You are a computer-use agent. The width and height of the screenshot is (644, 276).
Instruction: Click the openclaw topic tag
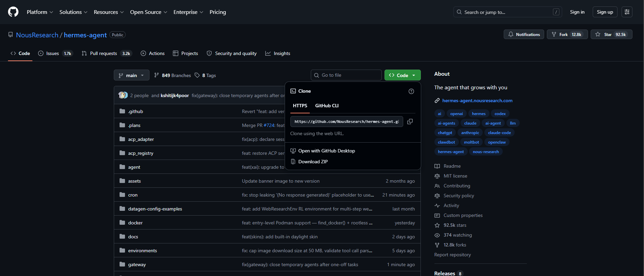(x=497, y=142)
